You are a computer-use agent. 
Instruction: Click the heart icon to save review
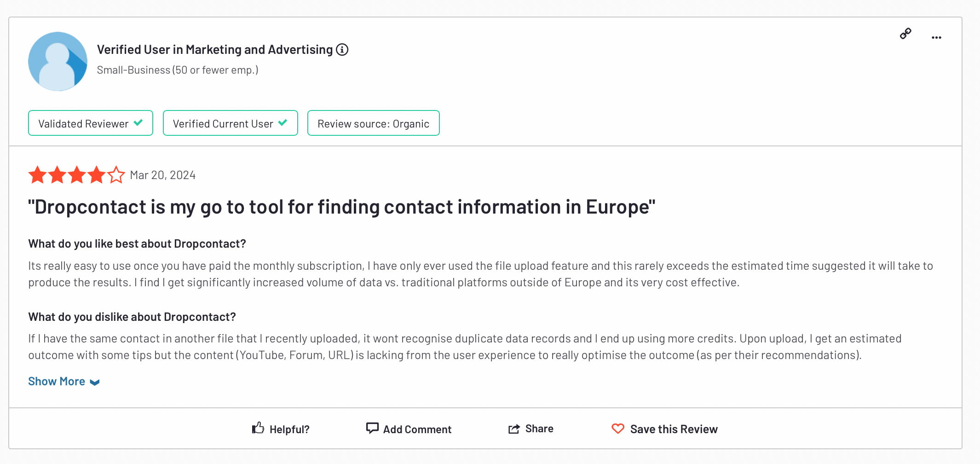click(x=618, y=429)
